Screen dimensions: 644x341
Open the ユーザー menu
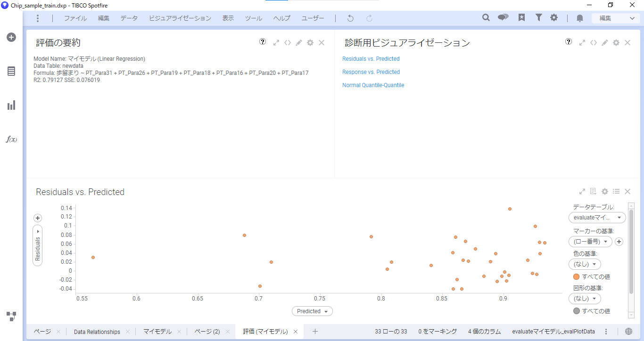[313, 18]
